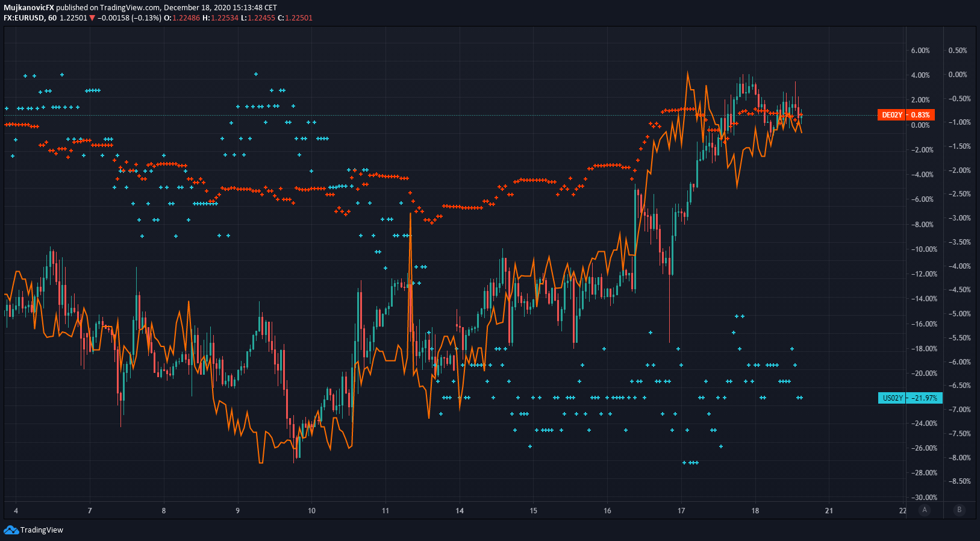Select the US02Y price label tag
Image resolution: width=980 pixels, height=541 pixels.
point(910,398)
